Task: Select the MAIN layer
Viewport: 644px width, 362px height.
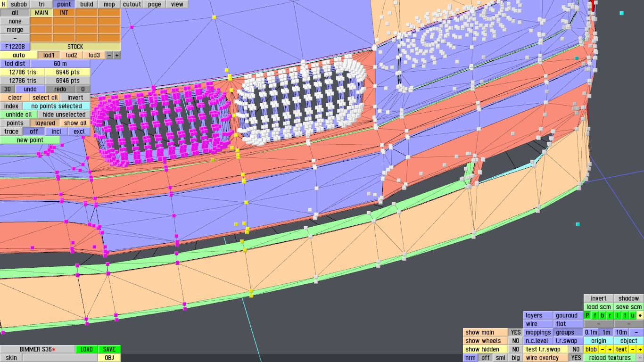Action: tap(41, 13)
